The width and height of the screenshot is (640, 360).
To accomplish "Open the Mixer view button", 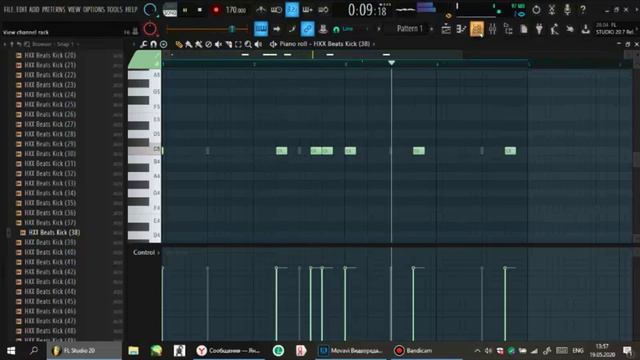I will tap(493, 29).
